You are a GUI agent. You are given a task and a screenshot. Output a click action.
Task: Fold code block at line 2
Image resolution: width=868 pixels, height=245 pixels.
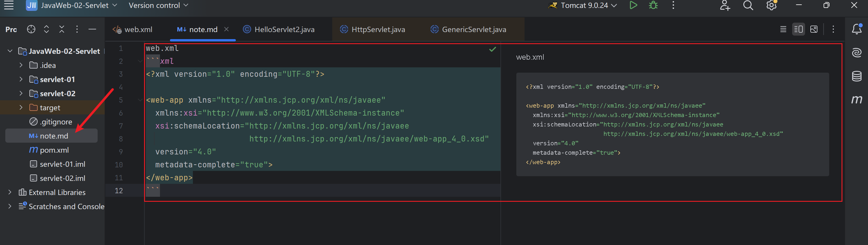pyautogui.click(x=140, y=61)
